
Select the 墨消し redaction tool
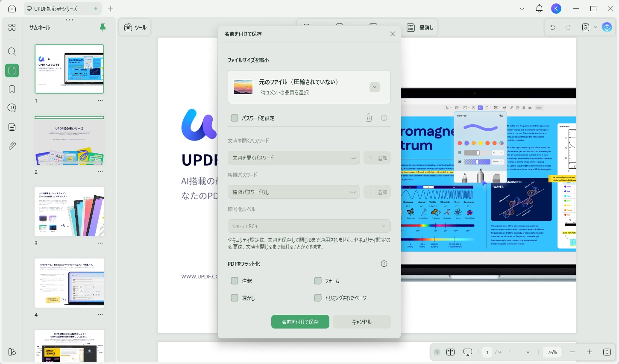point(420,27)
